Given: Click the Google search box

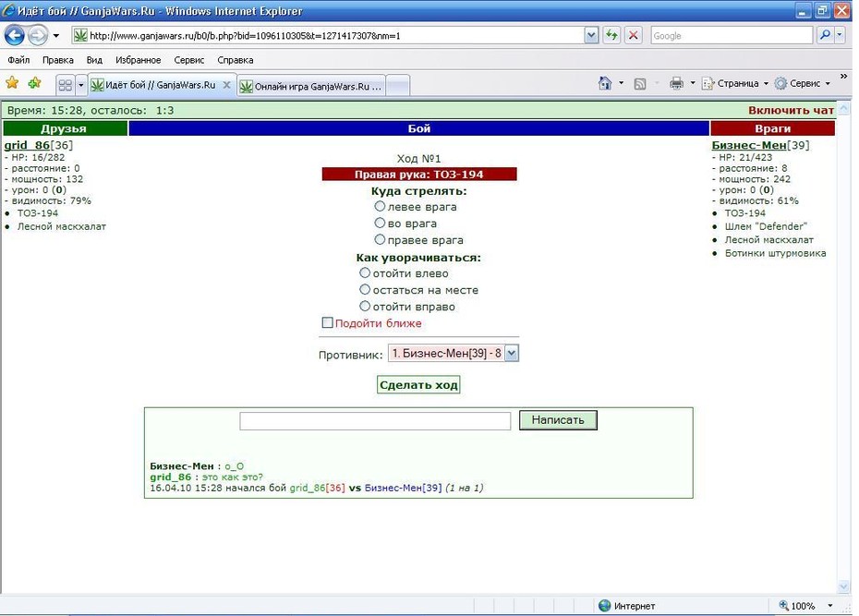Looking at the screenshot, I should tap(732, 36).
